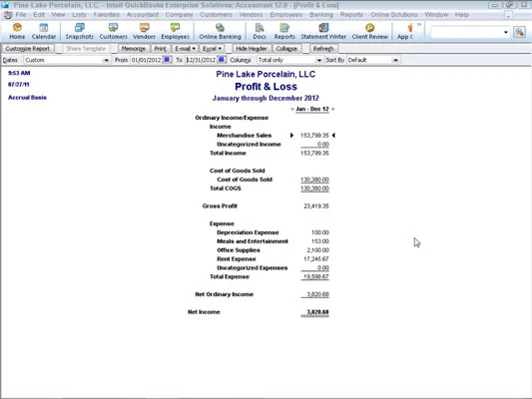Open the Favorites menu
Viewport: 532px width, 399px height.
click(x=106, y=15)
